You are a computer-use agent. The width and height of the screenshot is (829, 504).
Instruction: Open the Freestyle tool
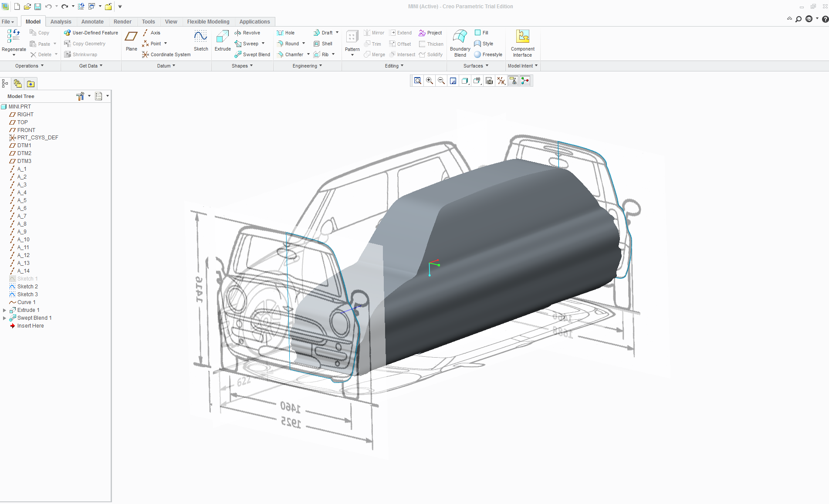[x=488, y=54]
